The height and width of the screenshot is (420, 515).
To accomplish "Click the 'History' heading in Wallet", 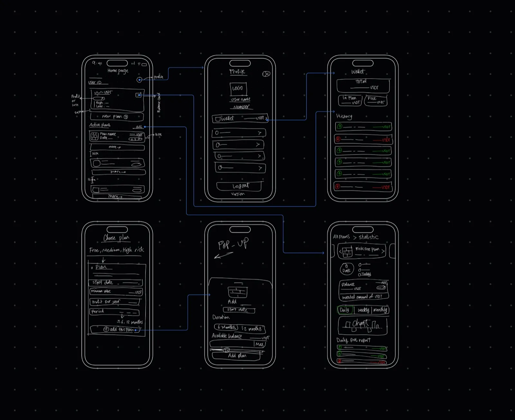I will (344, 116).
